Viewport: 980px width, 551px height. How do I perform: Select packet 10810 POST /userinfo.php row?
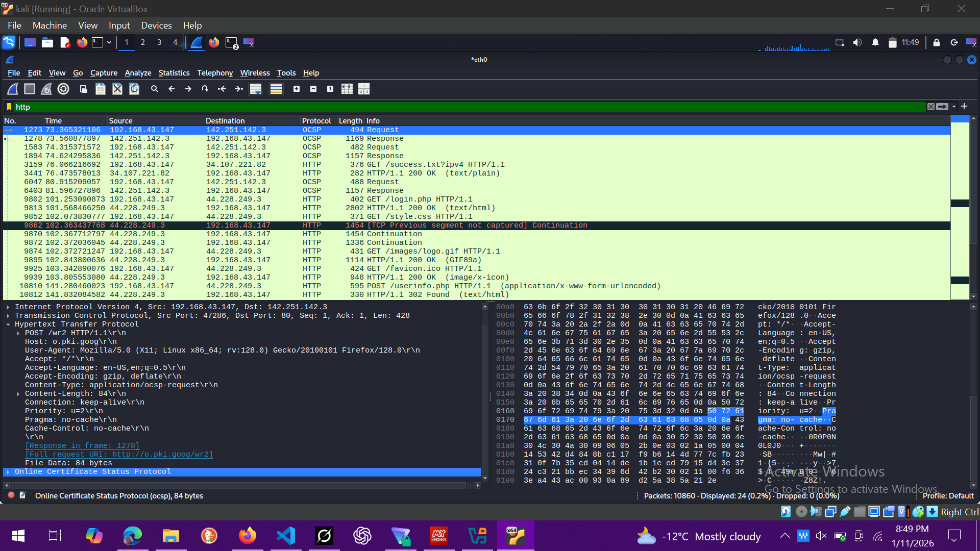476,286
